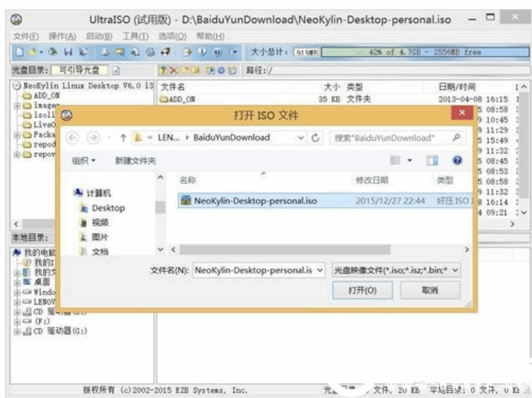
Task: Click the search magnifier icon in dialog
Action: tap(457, 137)
